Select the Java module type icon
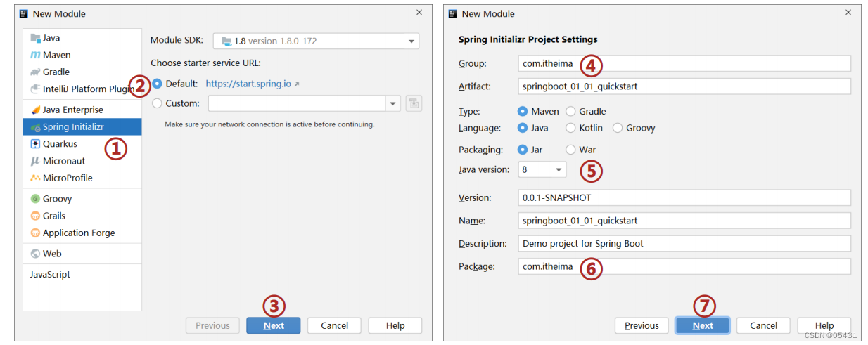Screen dimensions: 868x345 coord(35,38)
